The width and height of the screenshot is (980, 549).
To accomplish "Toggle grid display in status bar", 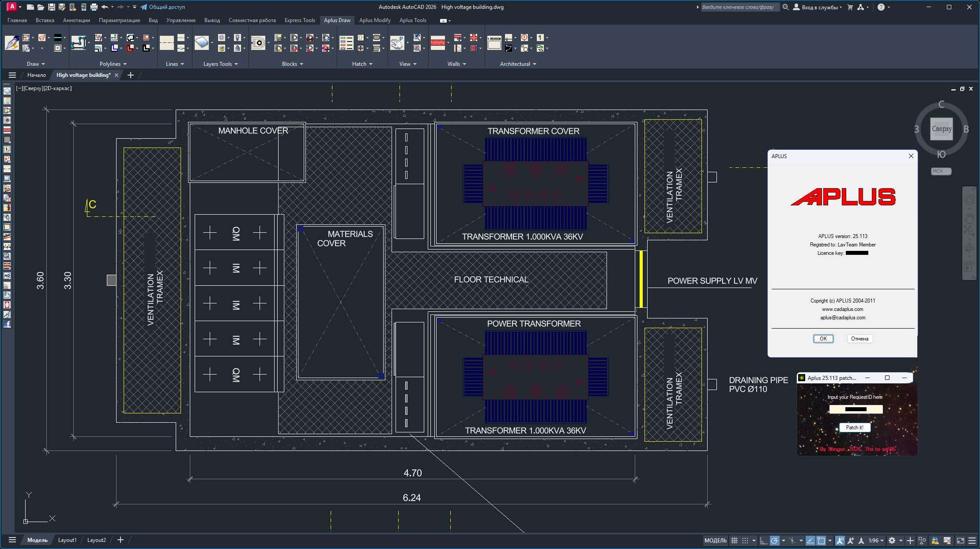I will tap(734, 540).
